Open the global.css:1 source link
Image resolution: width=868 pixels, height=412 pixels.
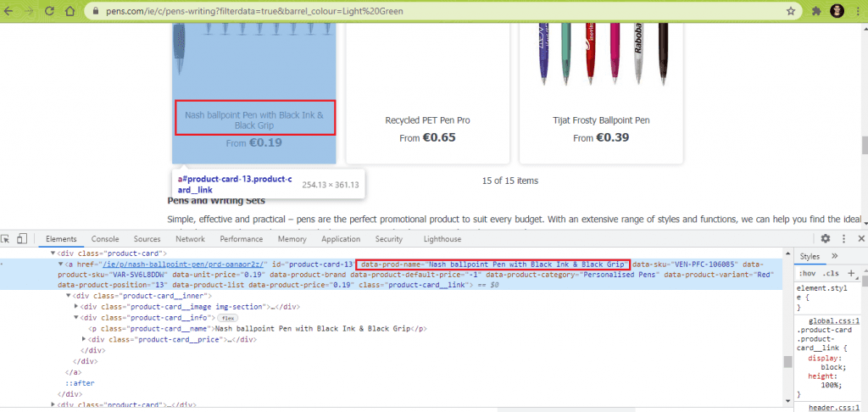(834, 320)
